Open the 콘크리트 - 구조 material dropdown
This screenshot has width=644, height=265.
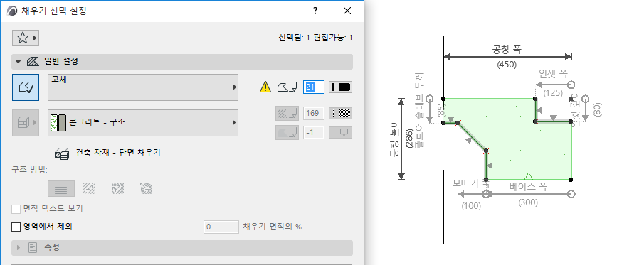click(x=143, y=122)
